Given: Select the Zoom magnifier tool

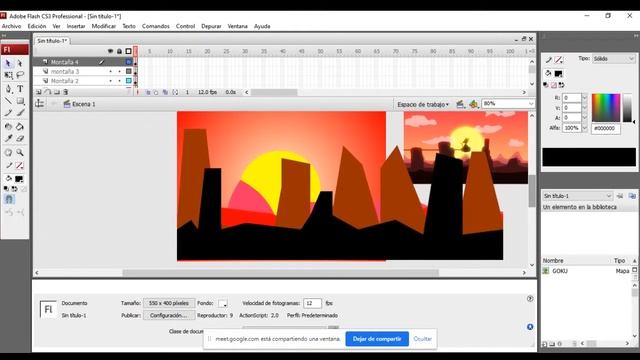Looking at the screenshot, I should click(x=20, y=152).
